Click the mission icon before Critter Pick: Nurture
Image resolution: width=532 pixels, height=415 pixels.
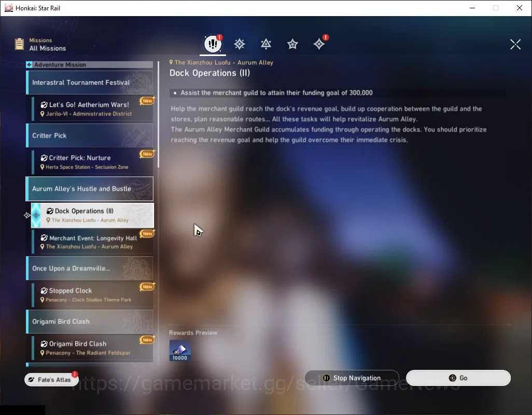(44, 158)
